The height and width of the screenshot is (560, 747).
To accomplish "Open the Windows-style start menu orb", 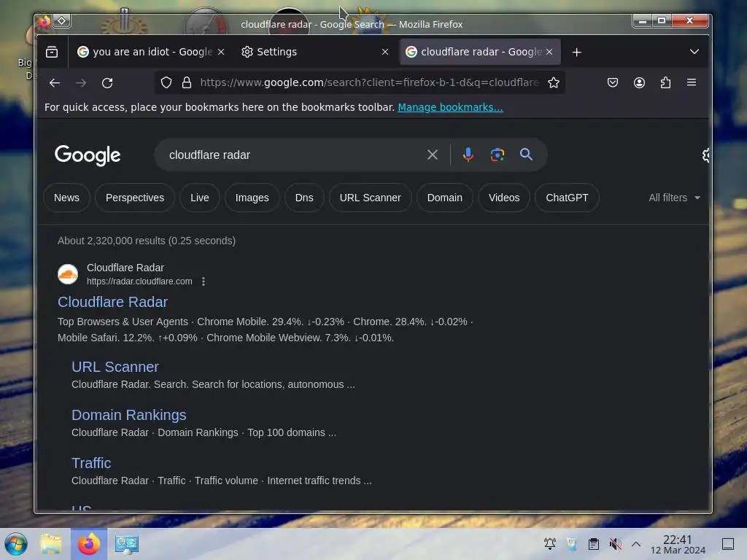I will 16,544.
